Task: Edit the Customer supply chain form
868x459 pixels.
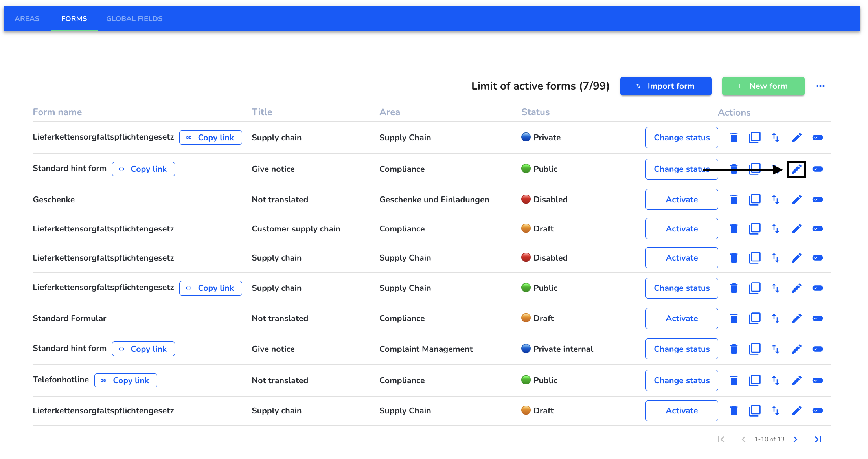Action: 796,229
